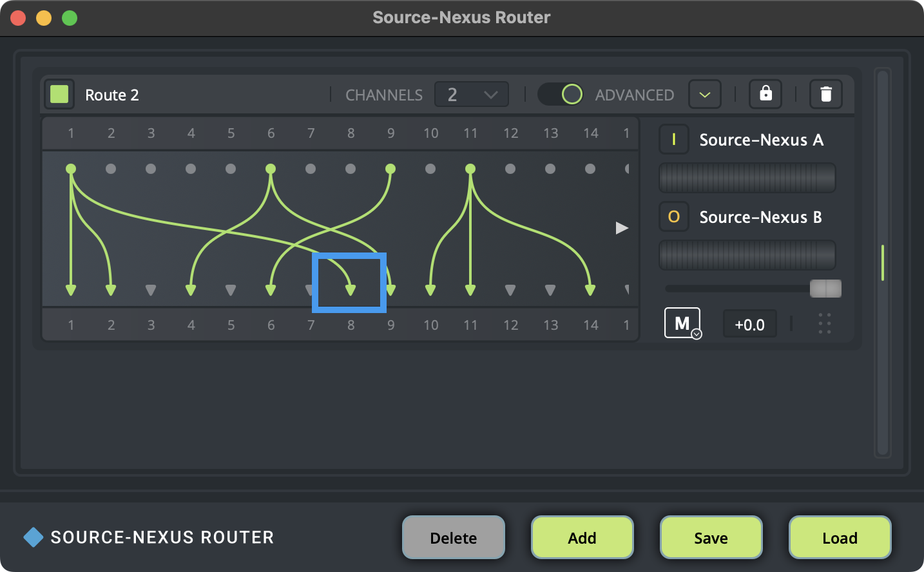The image size is (924, 572).
Task: Open the CHANNELS count dropdown
Action: pos(472,95)
